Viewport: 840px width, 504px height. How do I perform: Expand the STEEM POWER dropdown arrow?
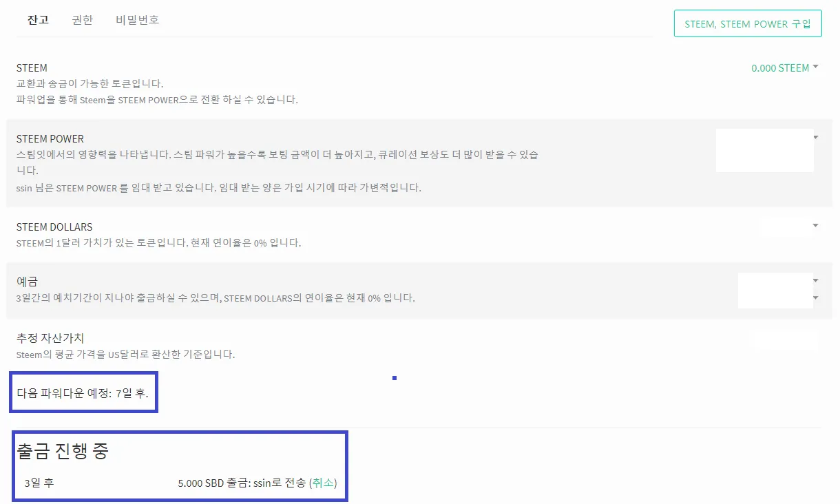[816, 138]
